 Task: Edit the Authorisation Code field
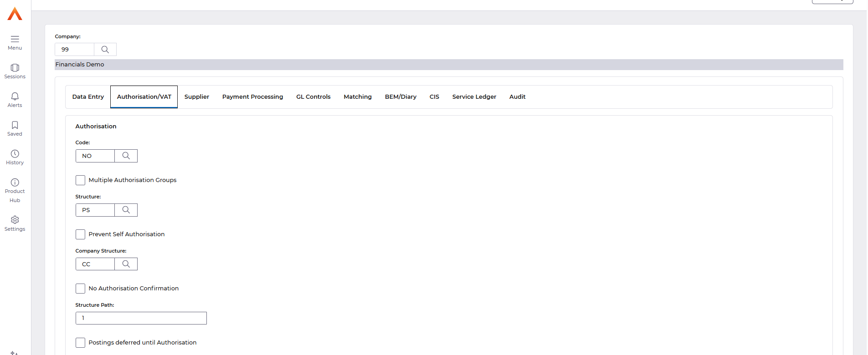pyautogui.click(x=95, y=156)
